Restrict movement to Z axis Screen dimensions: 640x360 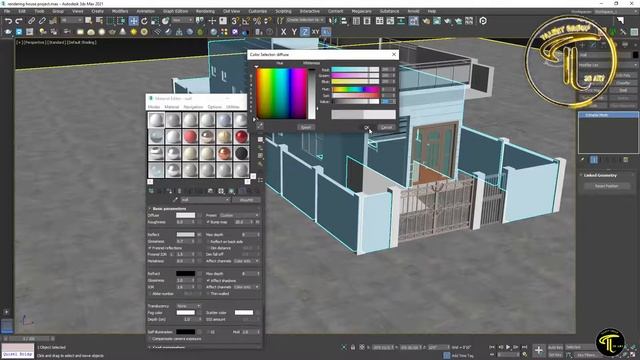pyautogui.click(x=304, y=32)
